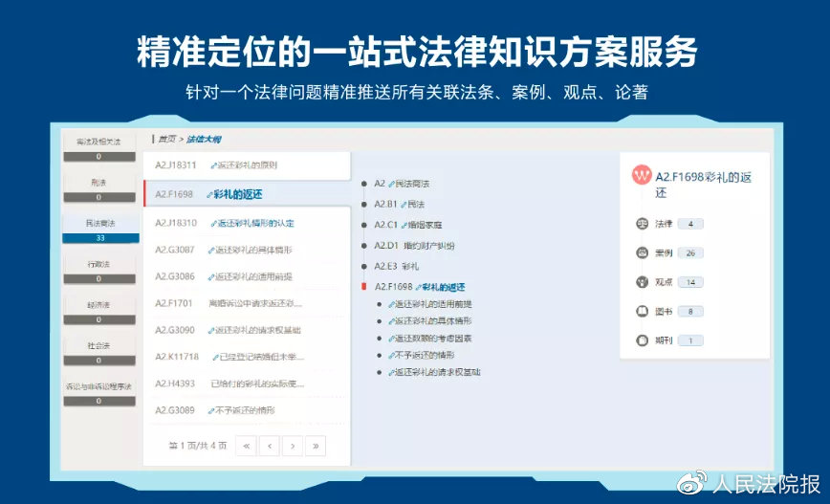Open list row A2.G3087 返还彩礼的具体情形
The height and width of the screenshot is (504, 830).
(247, 250)
